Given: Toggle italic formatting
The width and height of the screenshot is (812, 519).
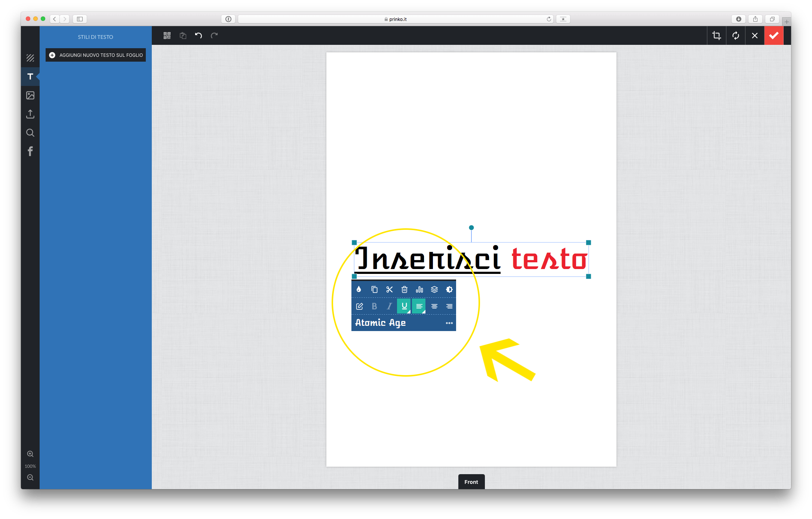Looking at the screenshot, I should (x=389, y=306).
